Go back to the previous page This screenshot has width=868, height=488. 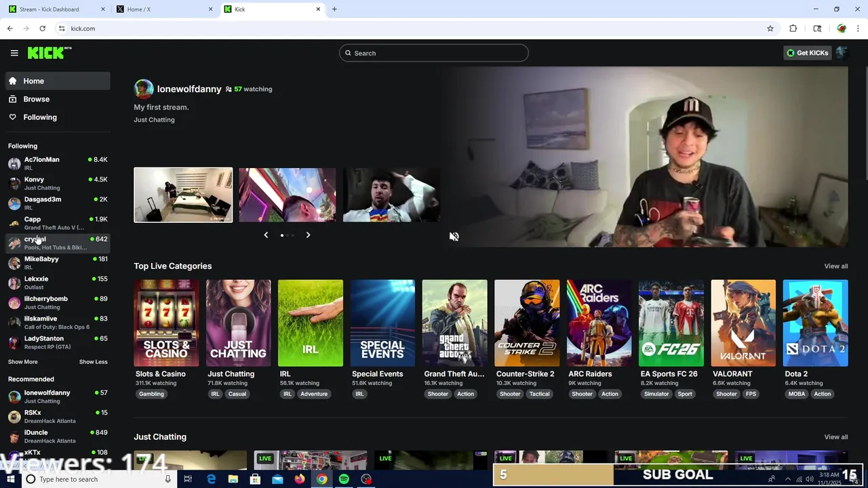pyautogui.click(x=9, y=28)
